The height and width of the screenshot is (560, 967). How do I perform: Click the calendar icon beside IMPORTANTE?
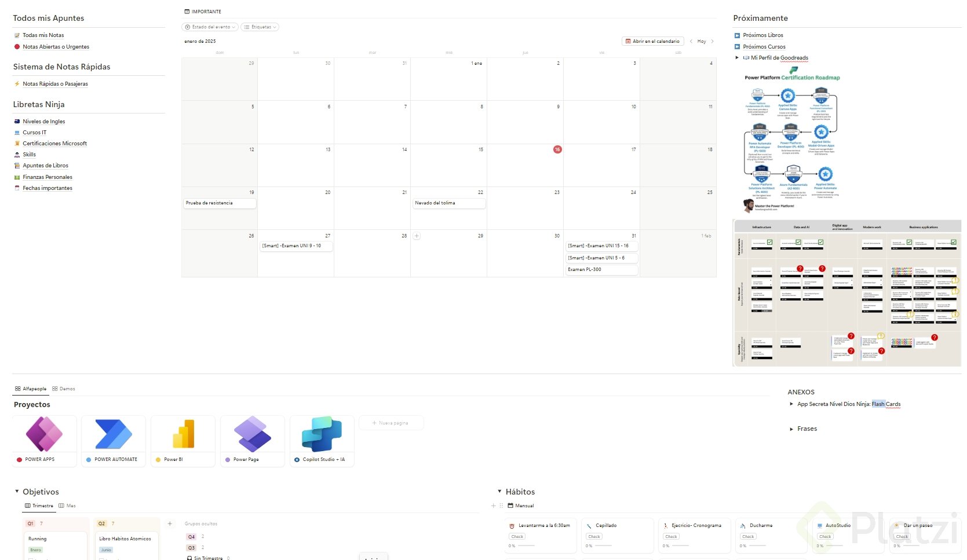coord(187,12)
